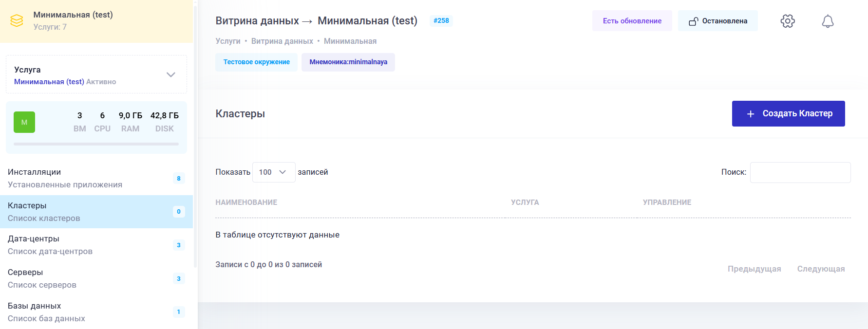
Task: Open Базы данных sidebar section
Action: 46,312
